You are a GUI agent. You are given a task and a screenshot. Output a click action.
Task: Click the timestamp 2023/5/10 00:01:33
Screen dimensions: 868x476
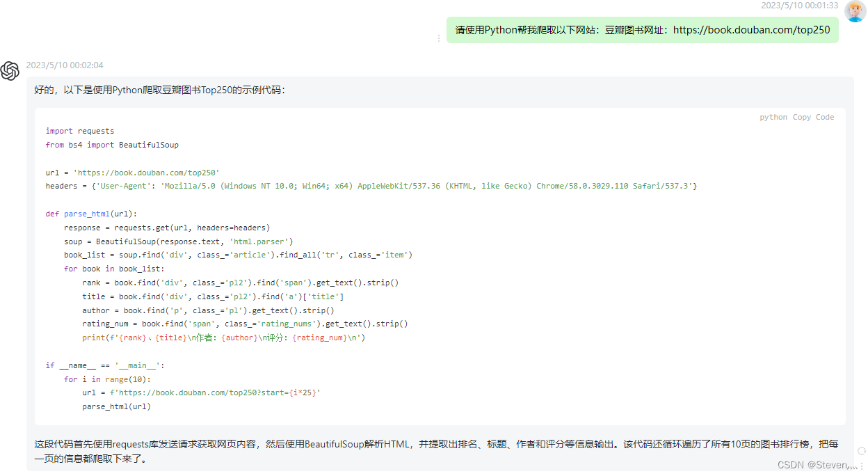point(799,5)
